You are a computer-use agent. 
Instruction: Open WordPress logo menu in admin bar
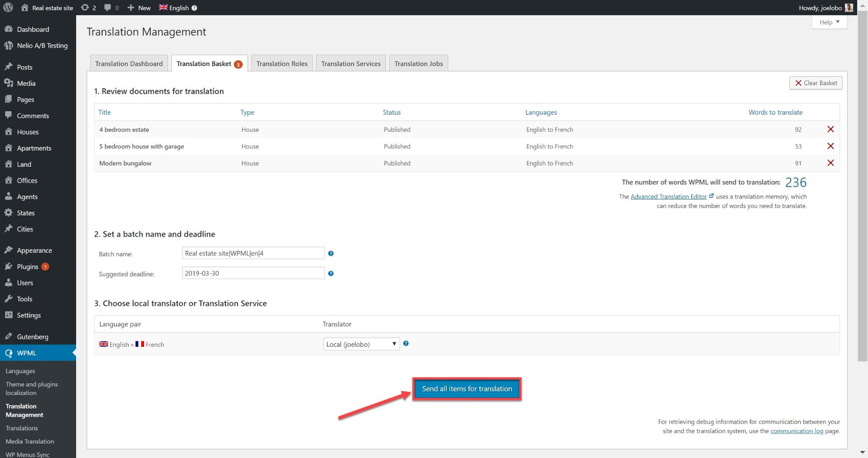(8, 7)
